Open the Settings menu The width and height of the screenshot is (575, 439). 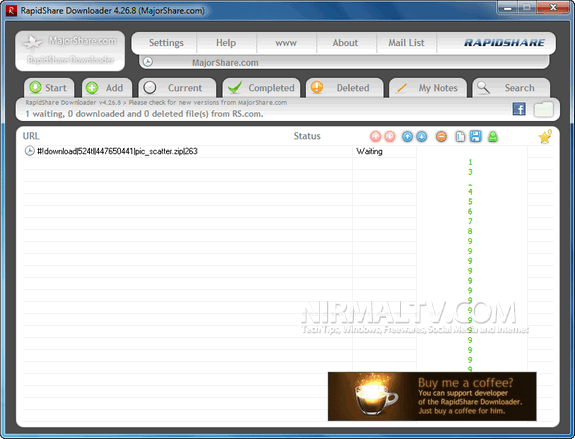click(166, 43)
